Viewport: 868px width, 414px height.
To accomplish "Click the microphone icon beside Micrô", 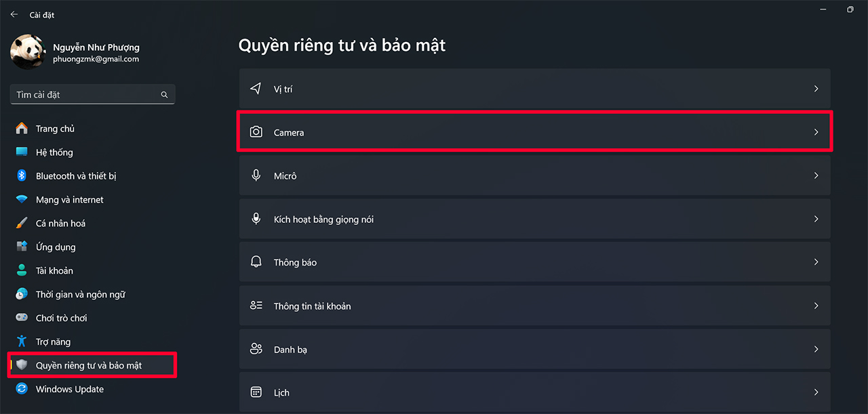I will click(256, 175).
